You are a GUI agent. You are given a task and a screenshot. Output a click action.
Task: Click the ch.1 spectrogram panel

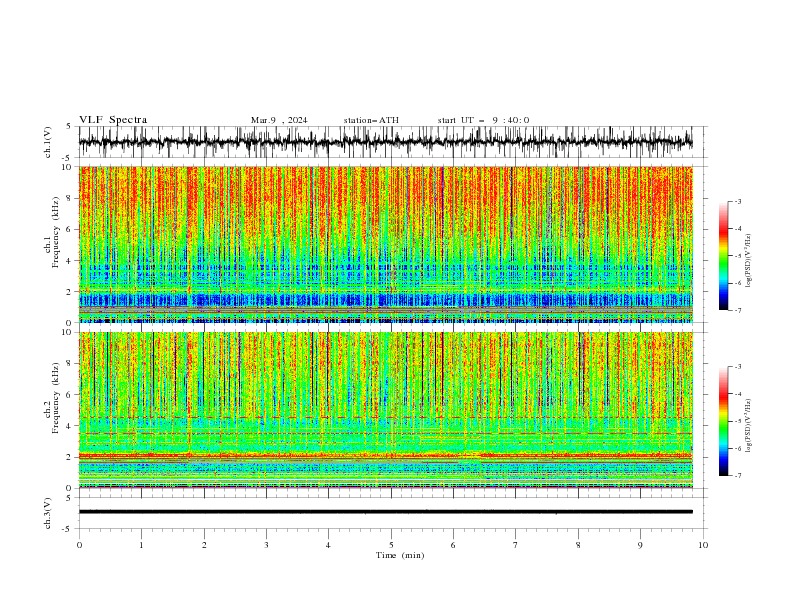385,244
